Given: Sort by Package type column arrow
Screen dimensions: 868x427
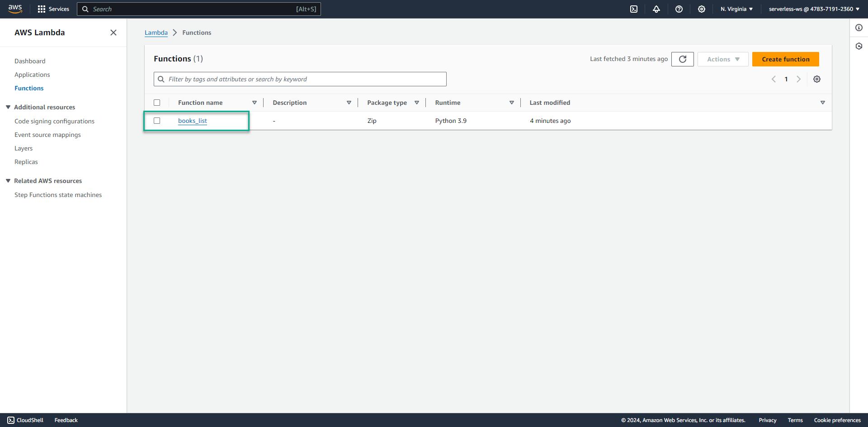Looking at the screenshot, I should pos(417,103).
